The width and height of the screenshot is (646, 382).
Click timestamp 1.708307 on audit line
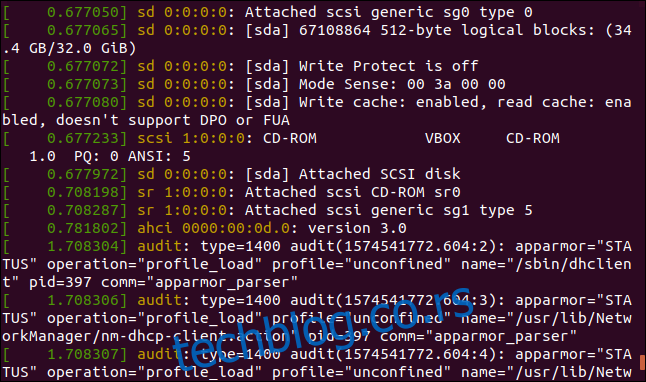click(82, 354)
